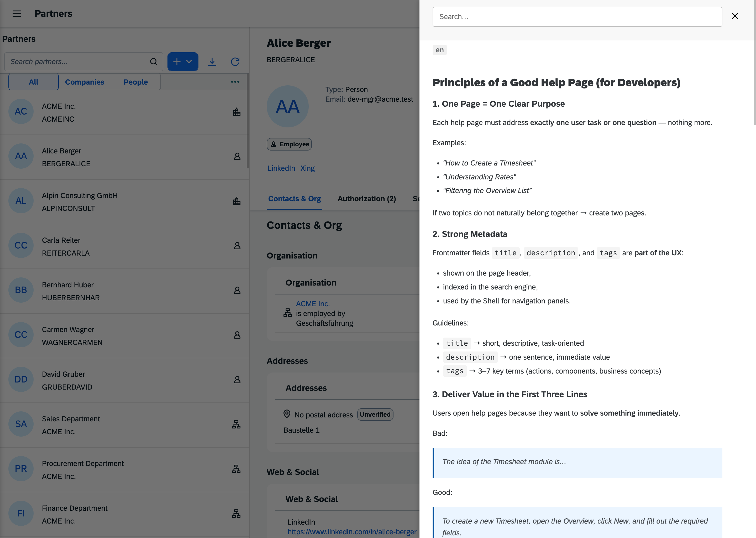756x538 pixels.
Task: Open the linkedin.com/in/alice-berger URL
Action: tap(352, 532)
